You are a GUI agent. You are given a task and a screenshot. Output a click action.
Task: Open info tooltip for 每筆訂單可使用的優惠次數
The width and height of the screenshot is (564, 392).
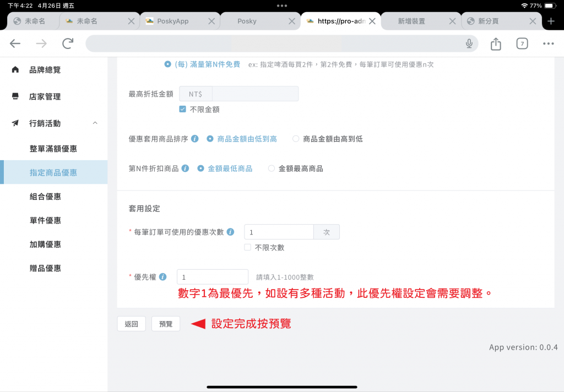click(231, 232)
